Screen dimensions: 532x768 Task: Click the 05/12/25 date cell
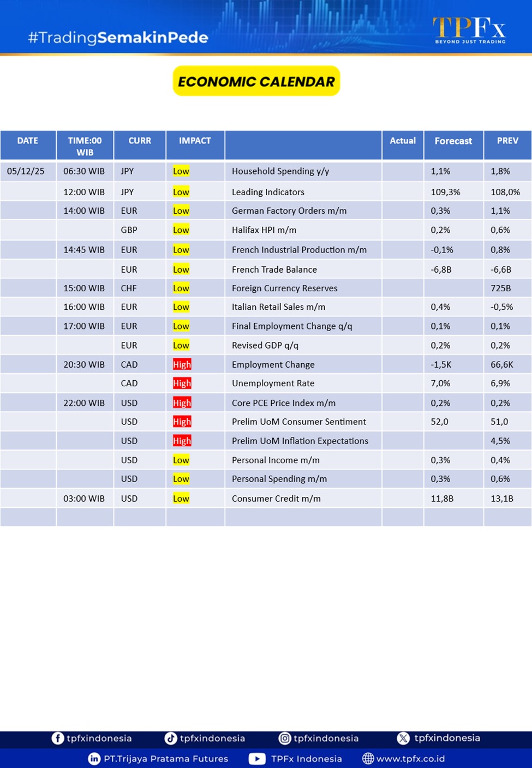(x=26, y=171)
